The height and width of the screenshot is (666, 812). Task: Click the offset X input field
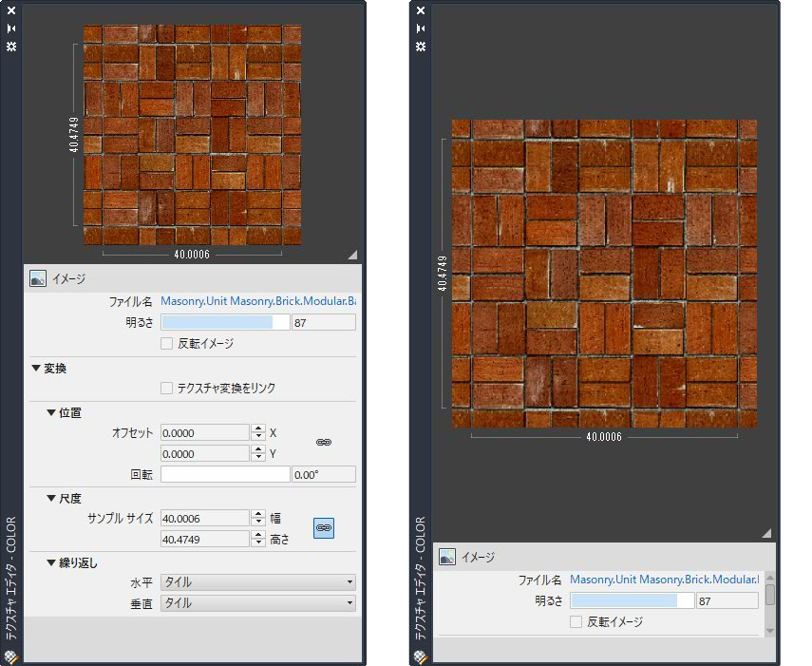point(205,432)
